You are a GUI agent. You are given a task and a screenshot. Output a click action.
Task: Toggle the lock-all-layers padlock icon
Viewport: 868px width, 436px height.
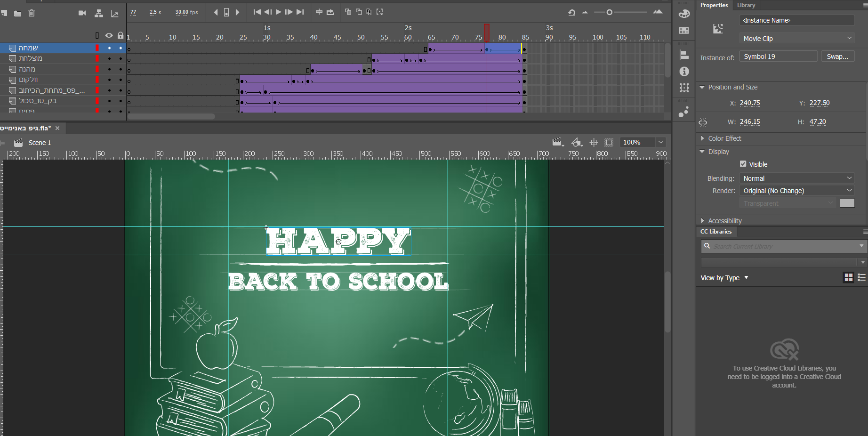tap(121, 35)
